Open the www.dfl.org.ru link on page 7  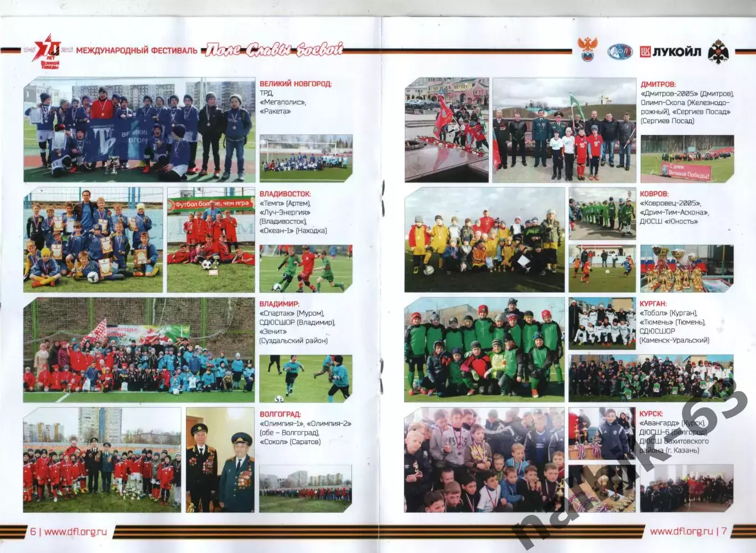[x=681, y=531]
